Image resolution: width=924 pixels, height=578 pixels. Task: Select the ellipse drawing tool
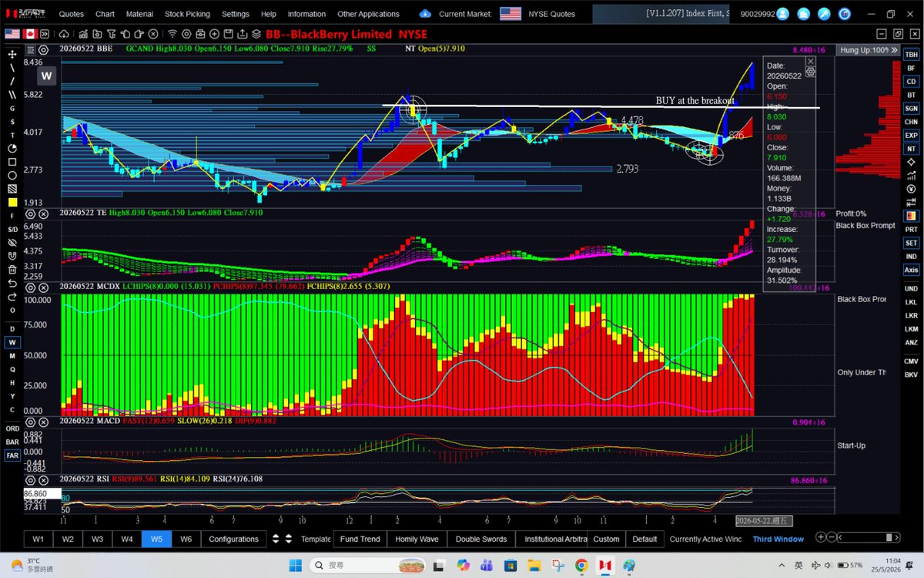pos(12,175)
